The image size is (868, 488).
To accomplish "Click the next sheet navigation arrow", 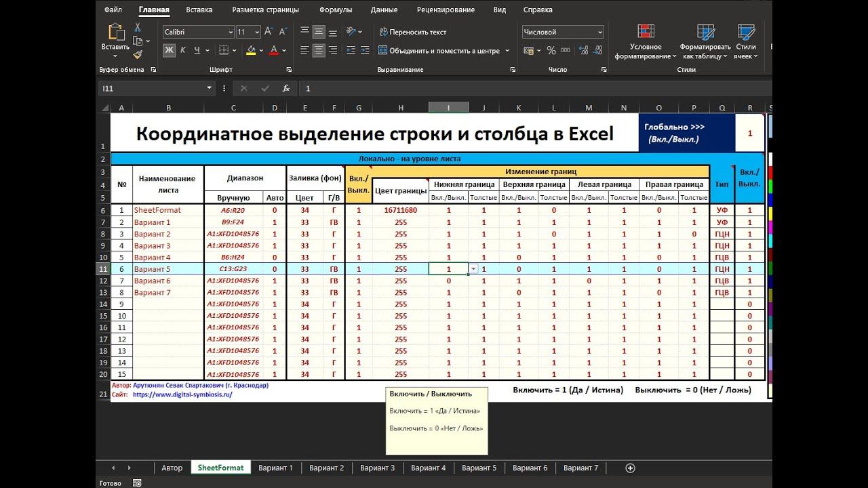I will [129, 468].
